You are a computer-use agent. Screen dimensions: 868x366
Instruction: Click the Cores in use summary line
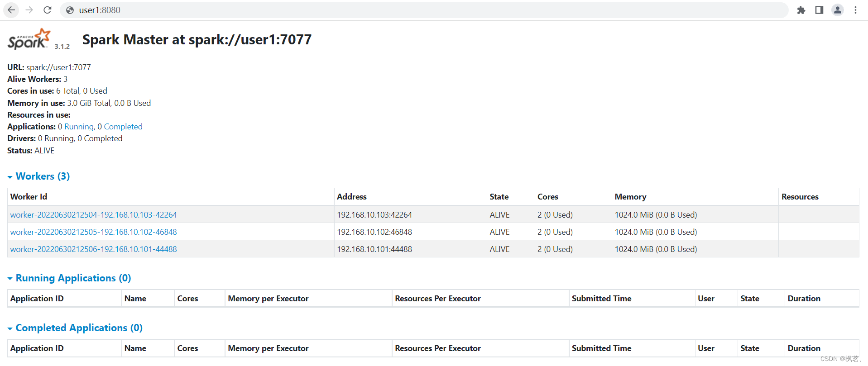click(57, 90)
